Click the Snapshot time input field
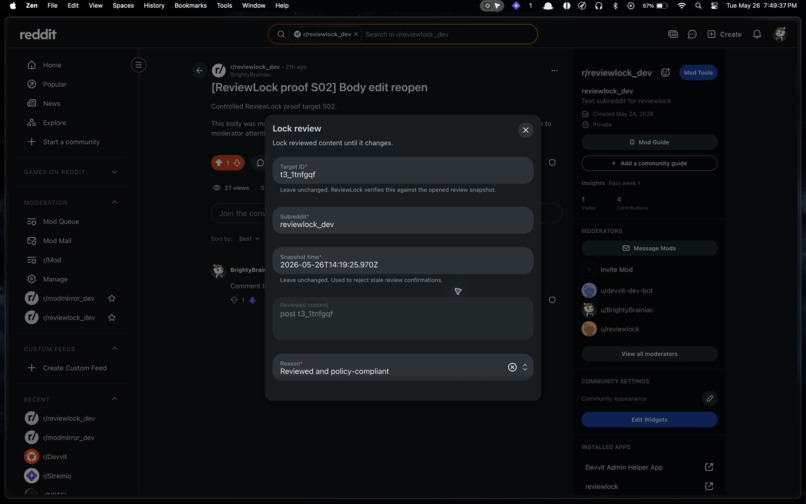The height and width of the screenshot is (504, 806). click(402, 261)
